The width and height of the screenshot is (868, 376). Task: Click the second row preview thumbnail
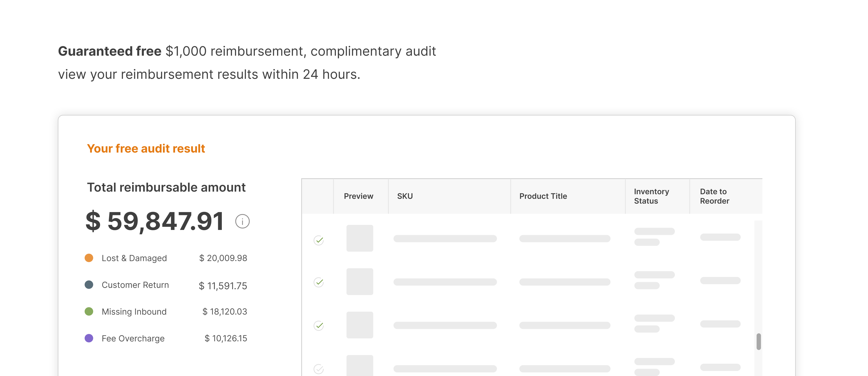point(359,282)
